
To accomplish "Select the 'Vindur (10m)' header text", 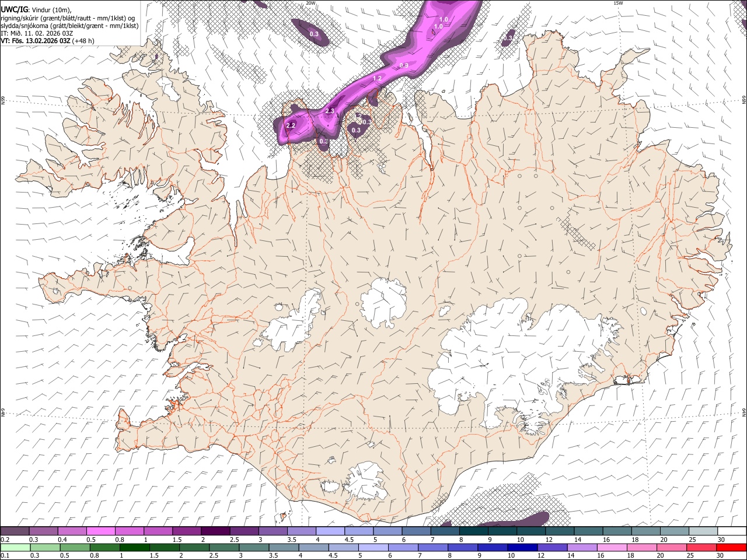I will [50, 10].
